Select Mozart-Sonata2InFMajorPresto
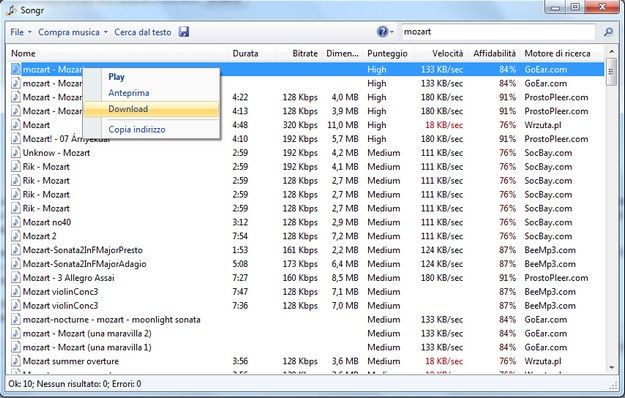Image resolution: width=625 pixels, height=398 pixels. (306, 250)
